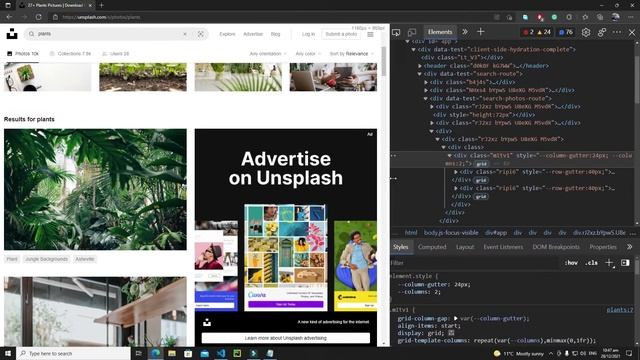This screenshot has height=360, width=640.
Task: Open visual search icon in search bar
Action: (200, 34)
